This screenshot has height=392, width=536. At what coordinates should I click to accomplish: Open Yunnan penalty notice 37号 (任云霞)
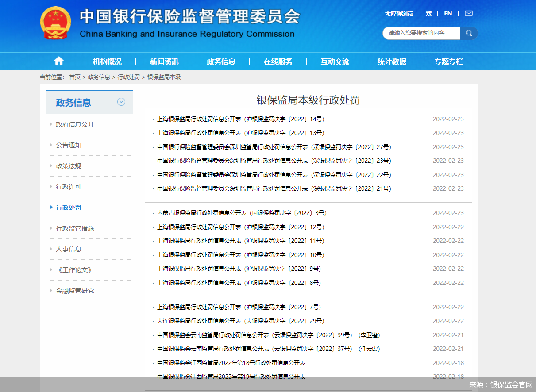(x=269, y=349)
